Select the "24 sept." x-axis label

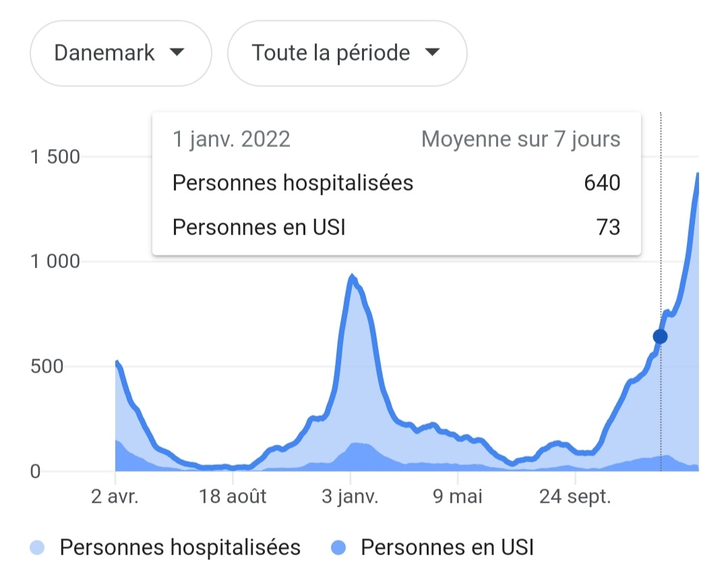(x=576, y=498)
